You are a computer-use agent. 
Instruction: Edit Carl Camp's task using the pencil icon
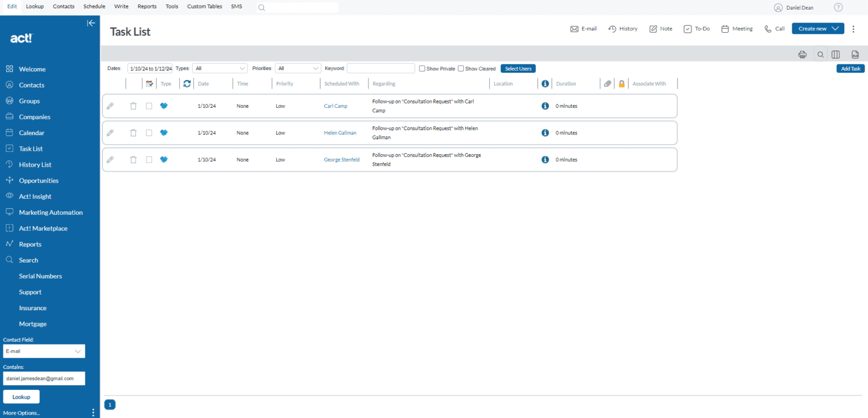click(111, 106)
